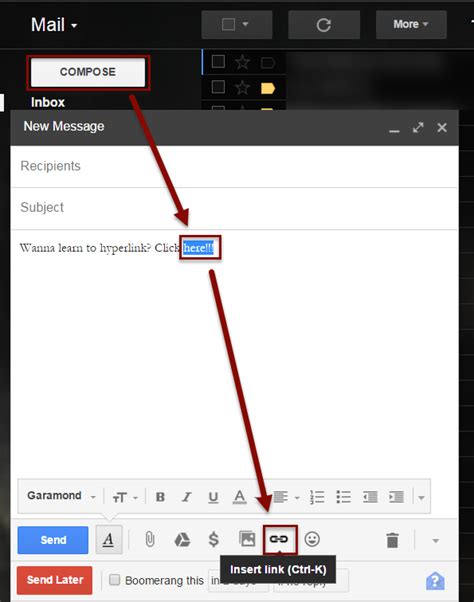The width and height of the screenshot is (474, 602).
Task: Toggle italic formatting
Action: (x=187, y=497)
